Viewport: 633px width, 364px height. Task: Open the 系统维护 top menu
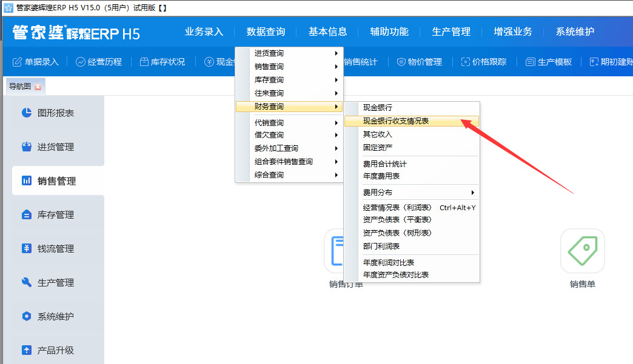click(575, 31)
